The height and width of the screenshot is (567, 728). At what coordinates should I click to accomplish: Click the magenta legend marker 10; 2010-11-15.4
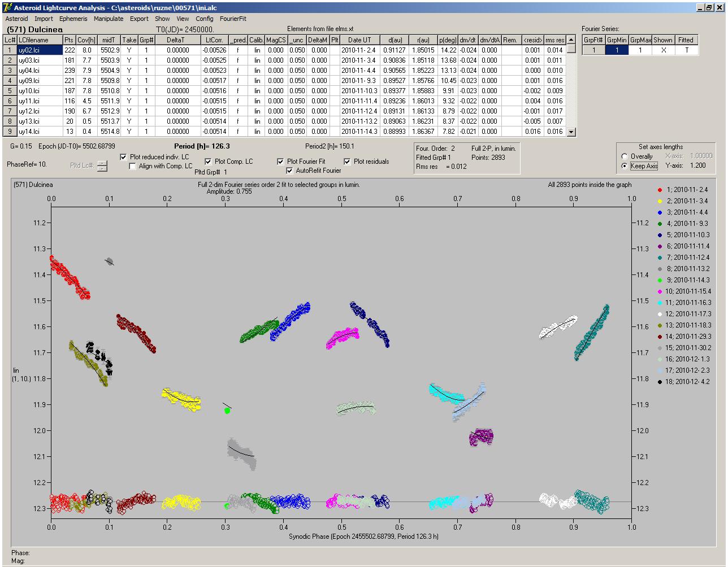tap(660, 291)
